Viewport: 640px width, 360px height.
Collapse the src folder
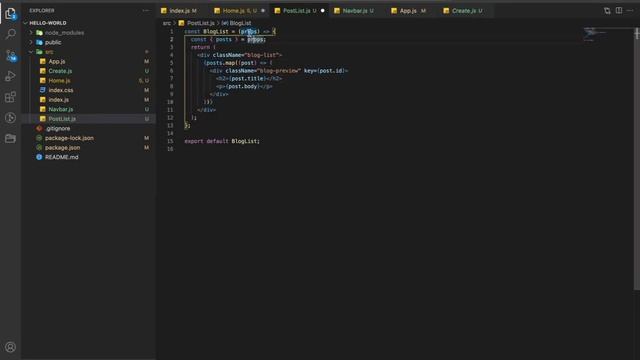49,52
